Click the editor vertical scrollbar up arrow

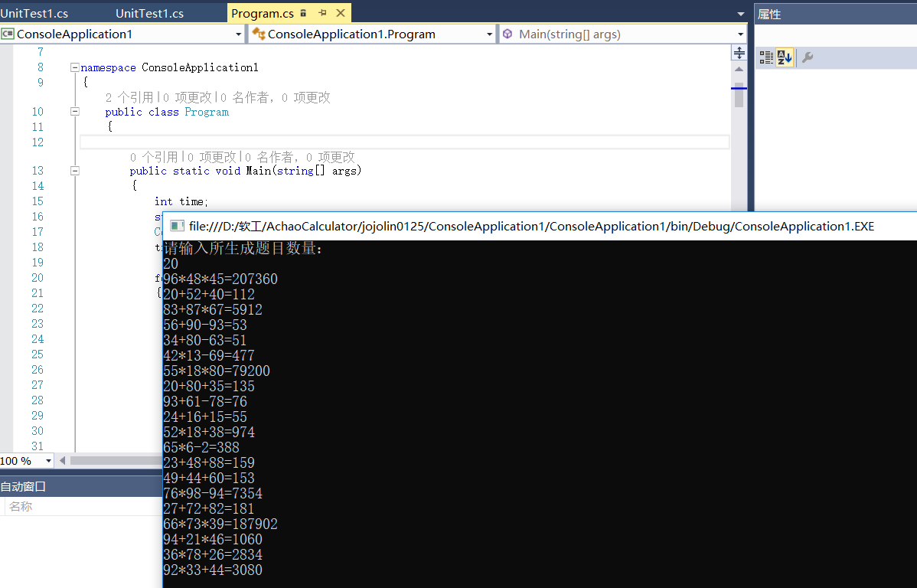(739, 69)
